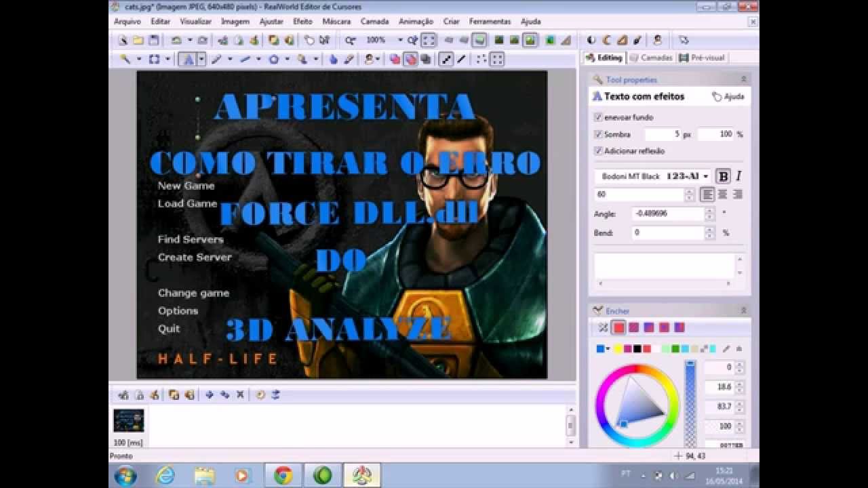This screenshot has width=868, height=488.
Task: Select the ellipse shape tool
Action: [274, 60]
